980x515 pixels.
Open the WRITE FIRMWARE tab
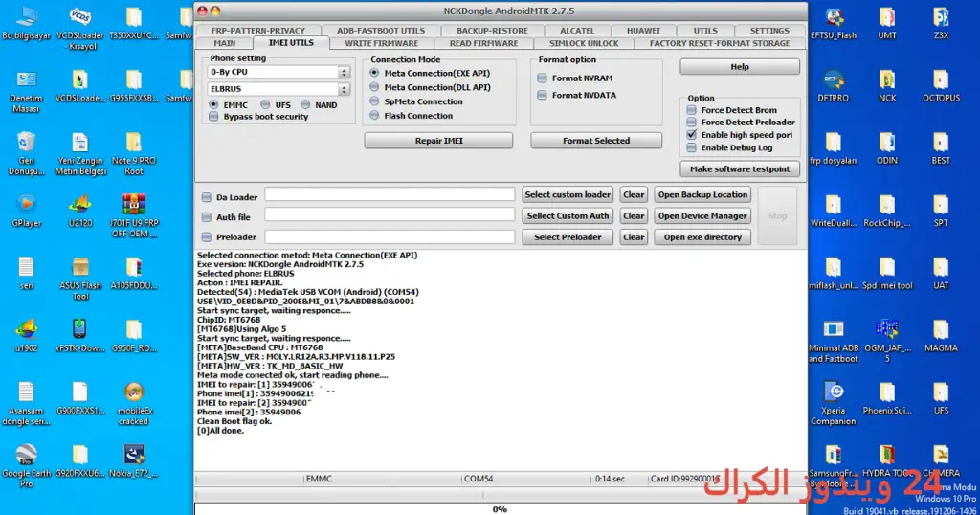pos(381,43)
